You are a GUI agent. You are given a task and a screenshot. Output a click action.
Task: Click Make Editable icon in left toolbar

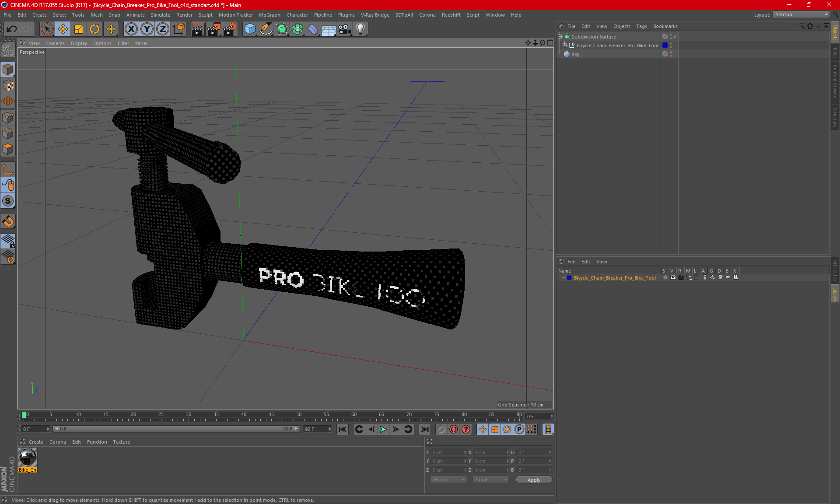[8, 50]
